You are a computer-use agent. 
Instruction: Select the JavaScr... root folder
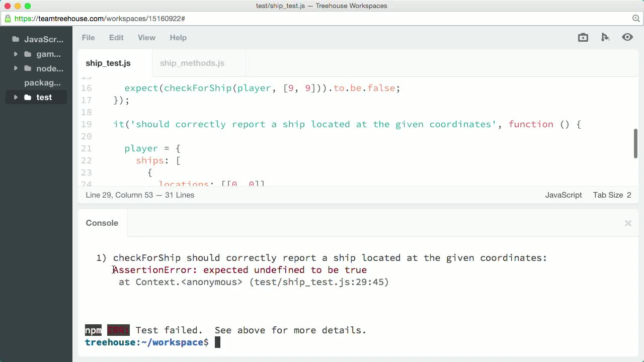click(x=44, y=40)
